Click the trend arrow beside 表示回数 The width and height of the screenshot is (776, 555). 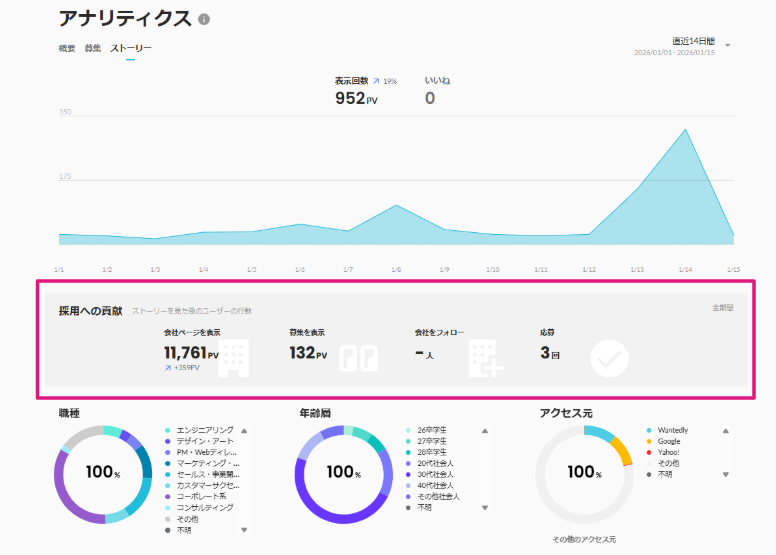click(x=376, y=81)
